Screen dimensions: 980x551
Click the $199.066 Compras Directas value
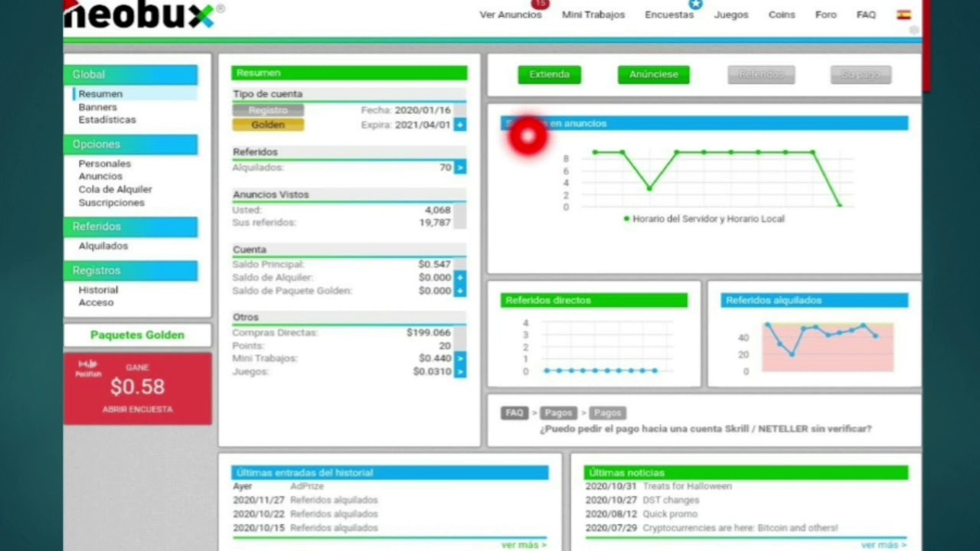[x=428, y=333]
